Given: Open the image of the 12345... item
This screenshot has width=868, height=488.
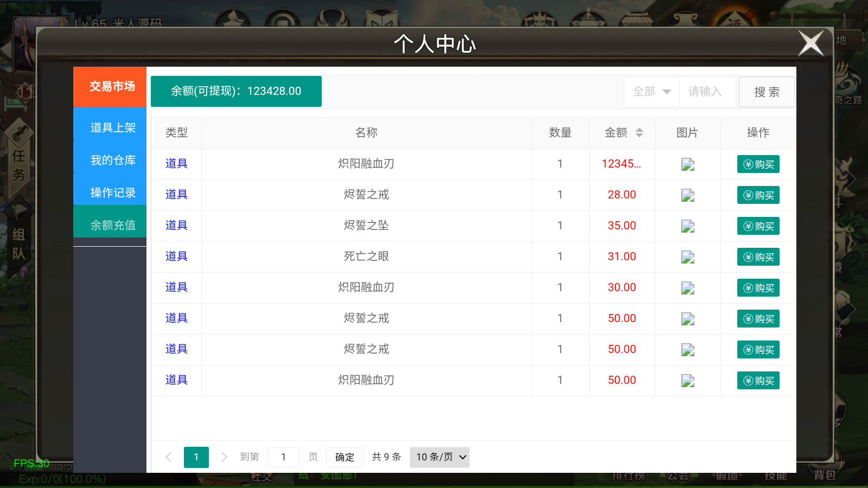Looking at the screenshot, I should tap(688, 164).
